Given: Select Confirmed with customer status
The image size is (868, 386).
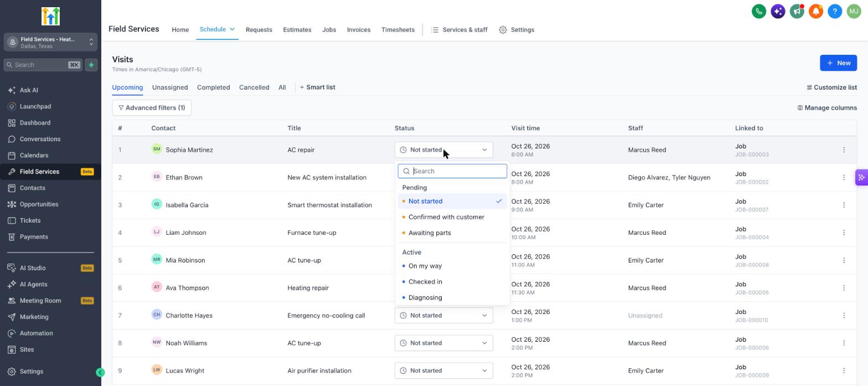Looking at the screenshot, I should point(452,217).
